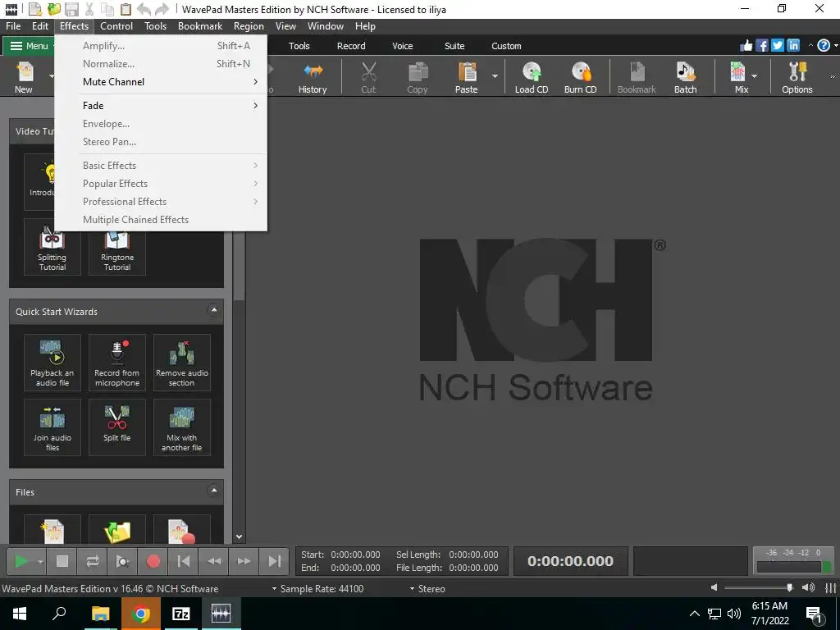
Task: Click the Rewind button
Action: (x=214, y=561)
